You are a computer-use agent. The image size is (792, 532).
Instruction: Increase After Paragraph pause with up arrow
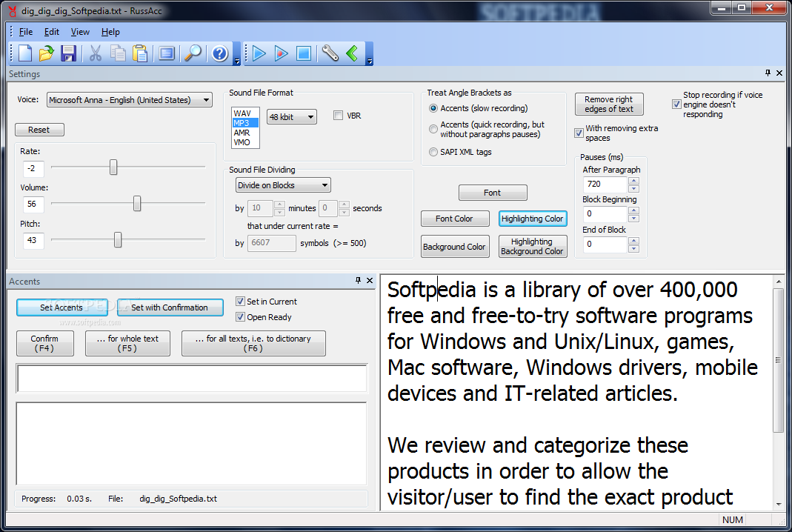pos(634,180)
